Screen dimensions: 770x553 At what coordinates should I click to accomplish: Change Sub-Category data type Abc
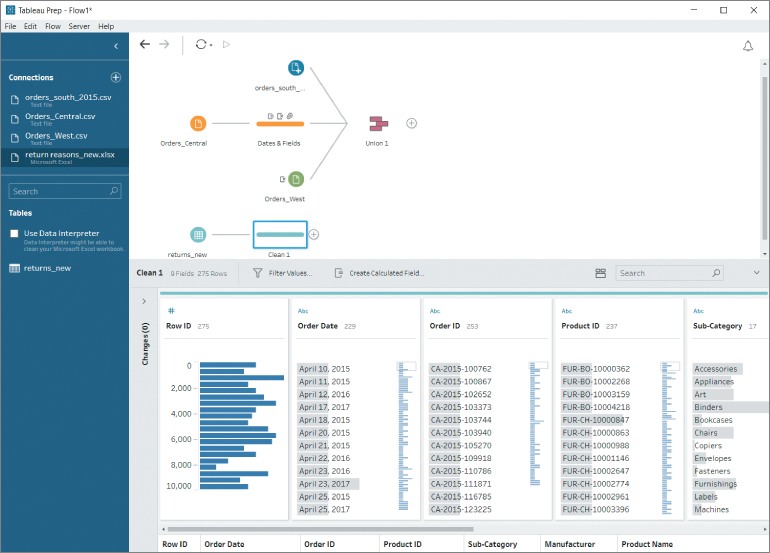[698, 311]
